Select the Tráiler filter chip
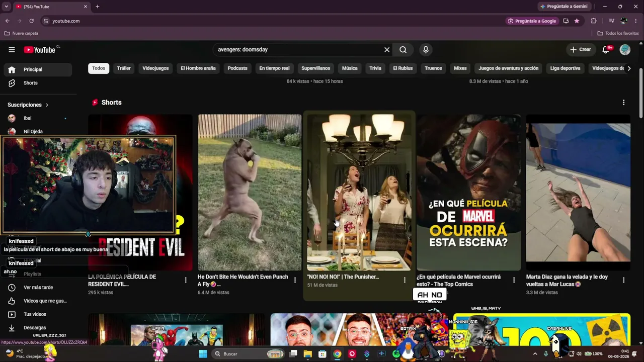 tap(124, 68)
